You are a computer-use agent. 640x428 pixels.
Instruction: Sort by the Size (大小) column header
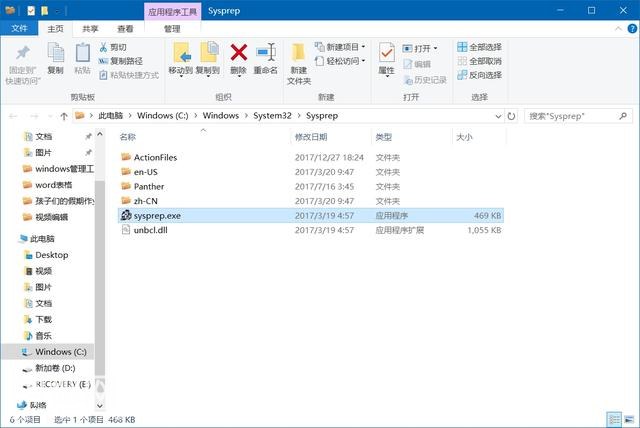pyautogui.click(x=464, y=137)
